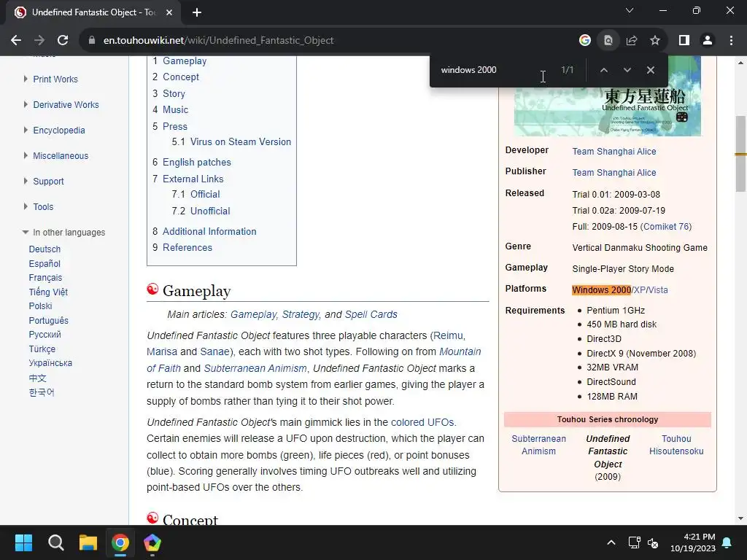Share this page icon

click(632, 41)
